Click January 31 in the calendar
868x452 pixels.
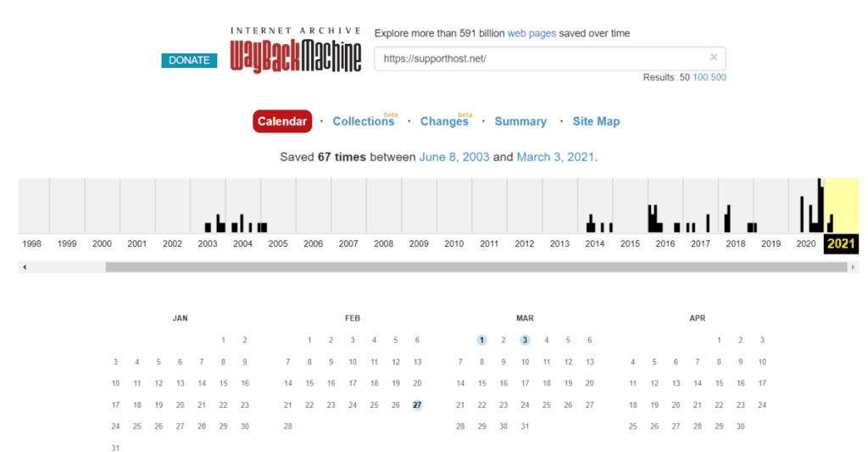coord(115,448)
